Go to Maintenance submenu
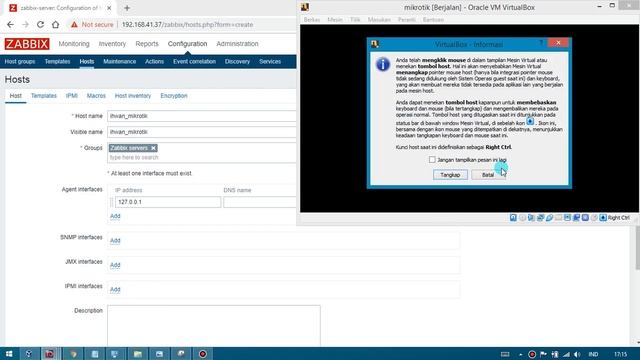The height and width of the screenshot is (360, 640). 120,62
